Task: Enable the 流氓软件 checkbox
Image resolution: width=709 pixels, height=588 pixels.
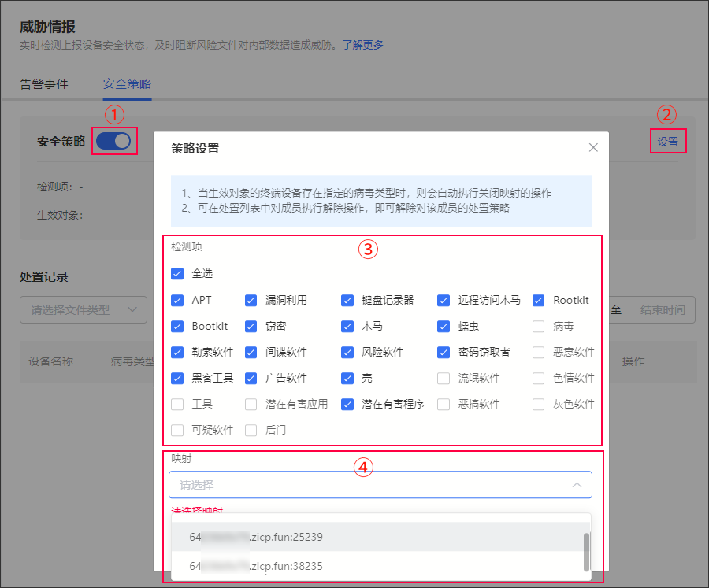Action: [444, 378]
